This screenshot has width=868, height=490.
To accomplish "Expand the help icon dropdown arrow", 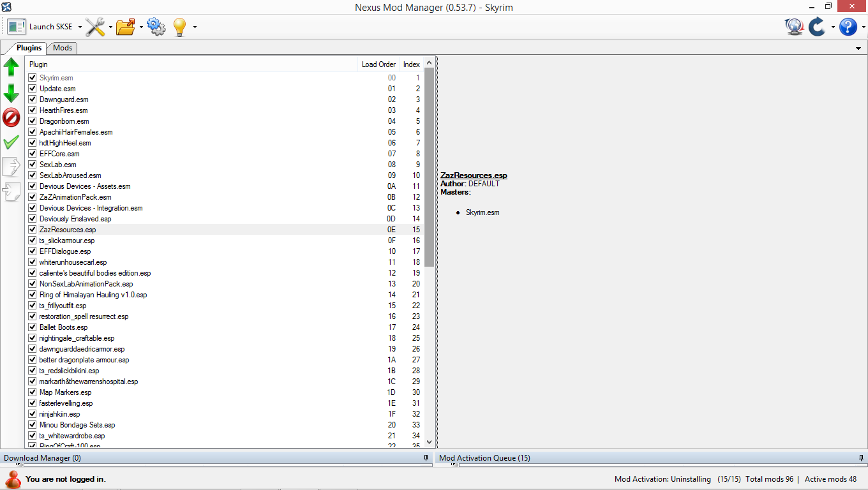I will pyautogui.click(x=864, y=27).
